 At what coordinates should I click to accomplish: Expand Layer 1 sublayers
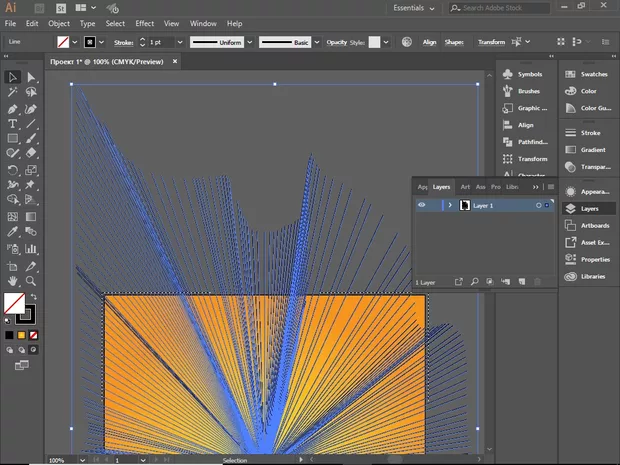[450, 205]
